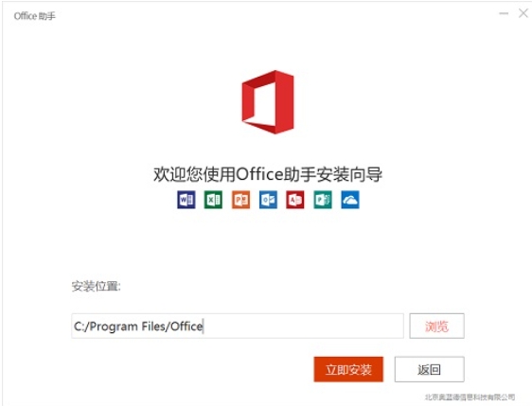Start installation with 立即安装 button
532x406 pixels.
coord(348,369)
